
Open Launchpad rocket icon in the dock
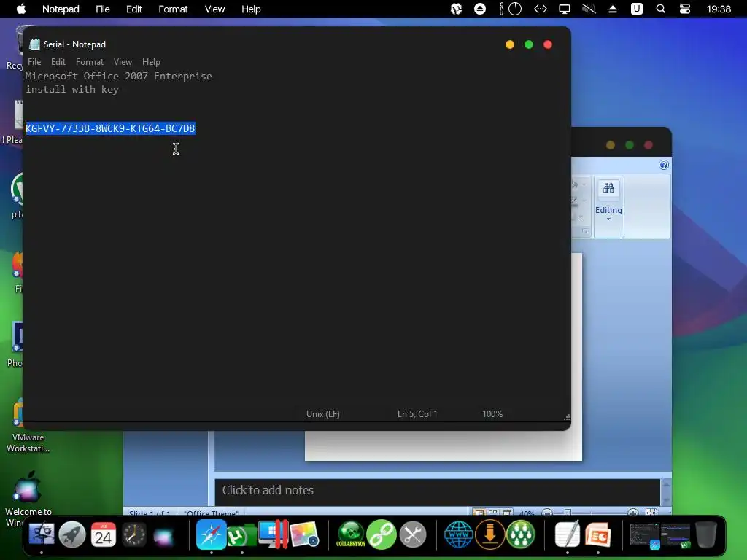pyautogui.click(x=72, y=534)
